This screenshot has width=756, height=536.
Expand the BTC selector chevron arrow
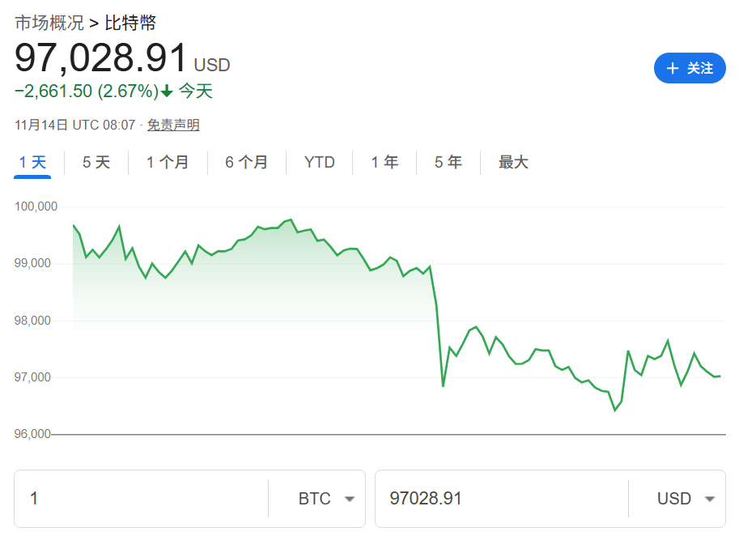pyautogui.click(x=350, y=499)
